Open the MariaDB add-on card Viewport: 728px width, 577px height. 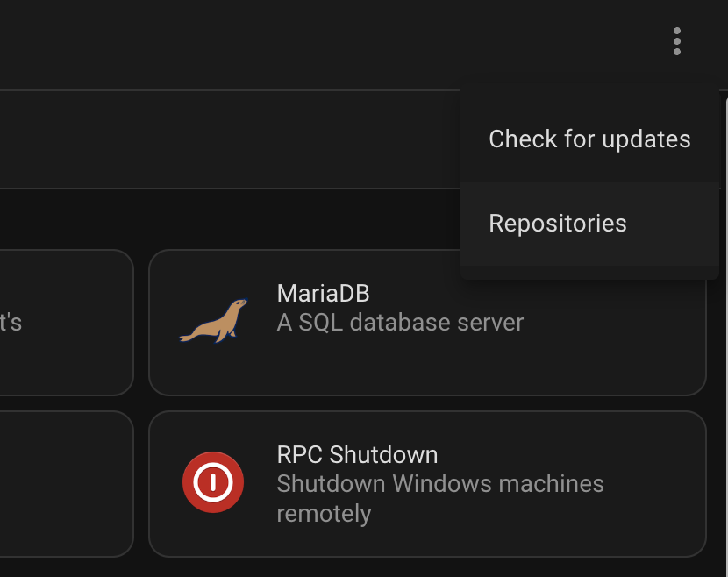coord(428,323)
